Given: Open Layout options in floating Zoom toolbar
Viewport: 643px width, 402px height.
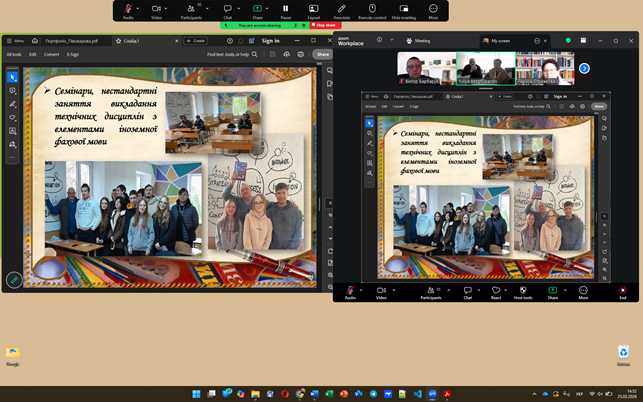Looking at the screenshot, I should click(314, 11).
